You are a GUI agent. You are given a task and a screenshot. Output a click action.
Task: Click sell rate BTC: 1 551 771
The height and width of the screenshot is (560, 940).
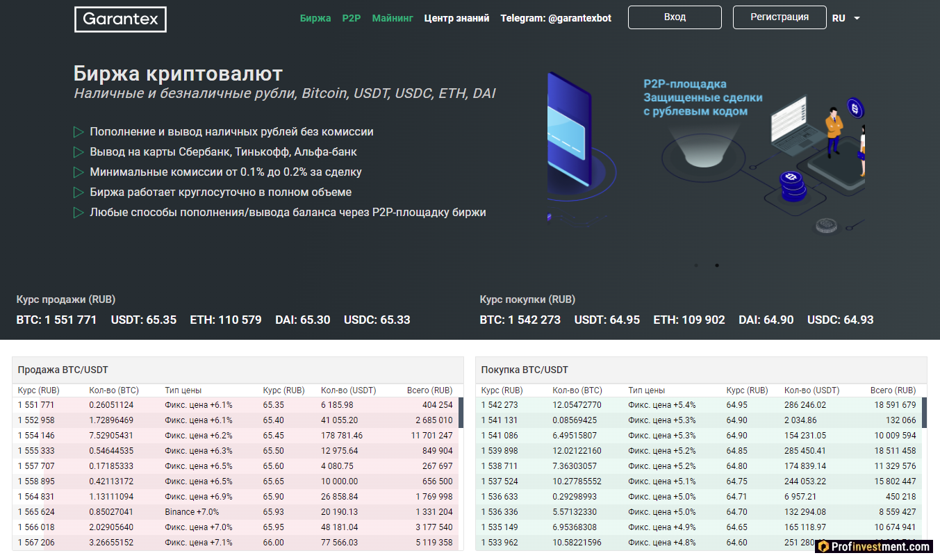point(56,320)
